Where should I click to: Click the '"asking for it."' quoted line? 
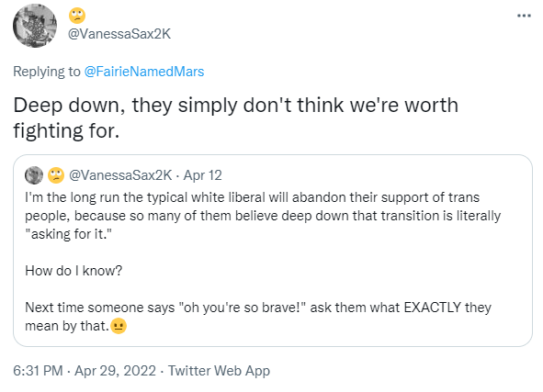coord(69,234)
